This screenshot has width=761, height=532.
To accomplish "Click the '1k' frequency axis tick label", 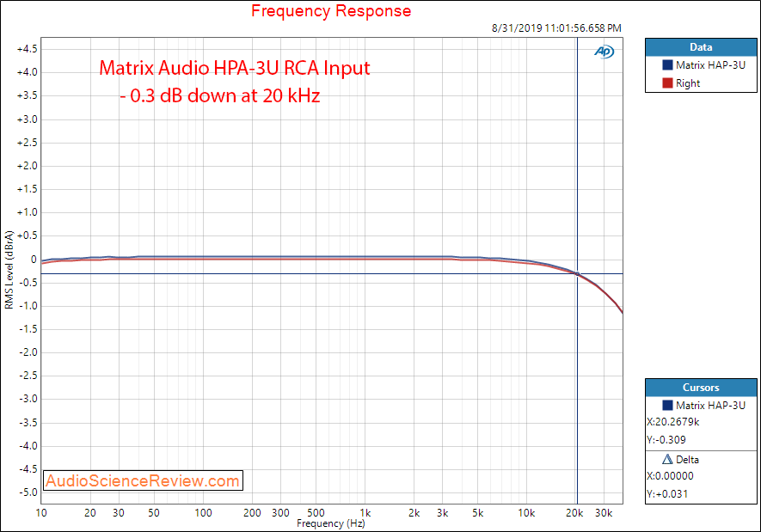I will click(x=365, y=513).
